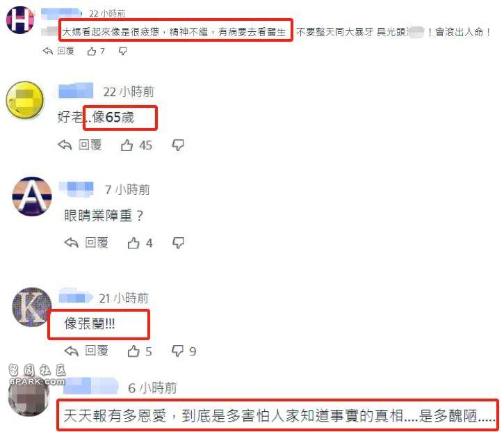Reply arrow icon on 好老 comment

click(65, 145)
